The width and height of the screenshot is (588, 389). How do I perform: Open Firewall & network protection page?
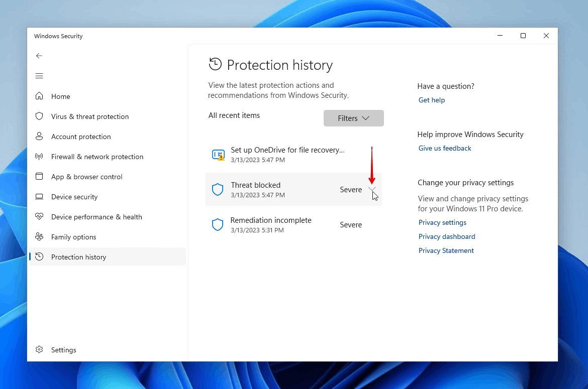107,157
